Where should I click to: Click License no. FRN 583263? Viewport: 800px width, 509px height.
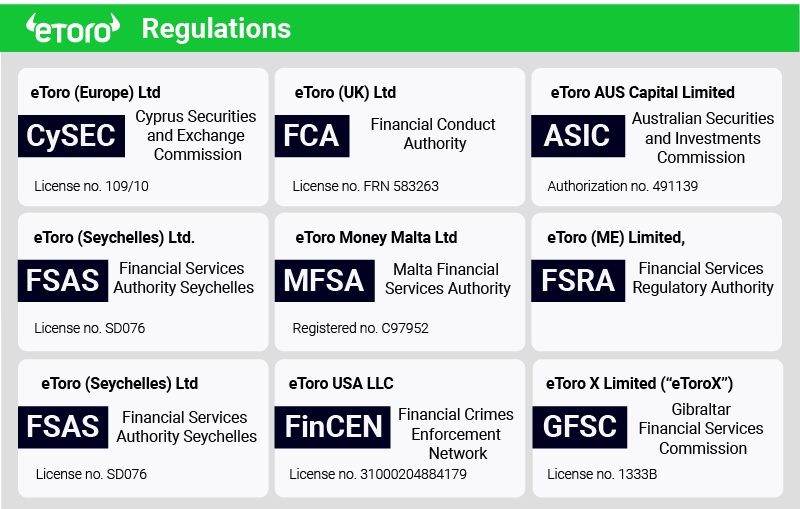point(365,186)
